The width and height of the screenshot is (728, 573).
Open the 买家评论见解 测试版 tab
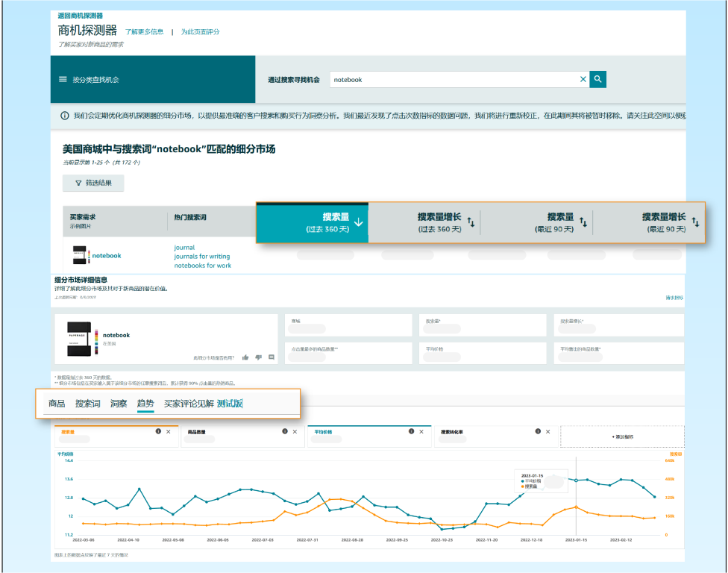(204, 404)
